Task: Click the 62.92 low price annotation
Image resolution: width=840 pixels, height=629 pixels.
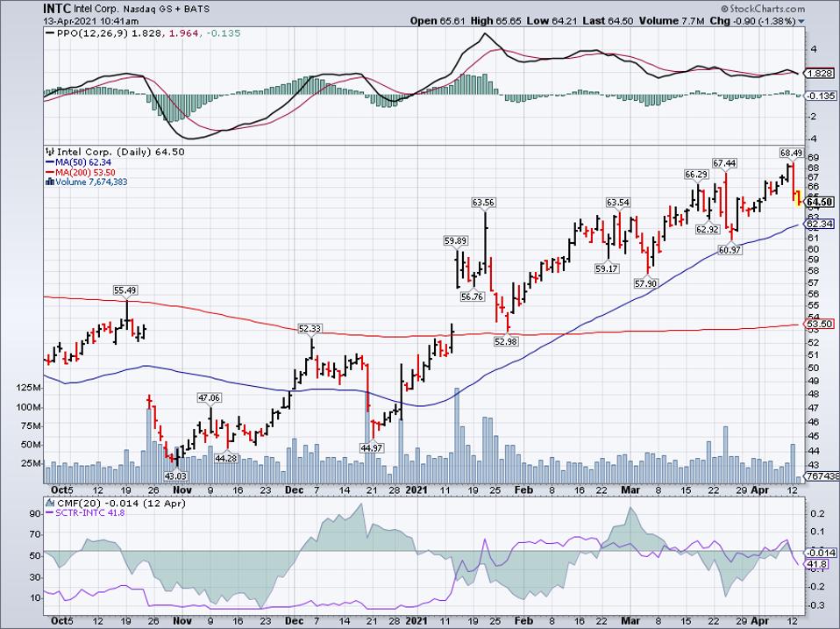Action: click(707, 229)
